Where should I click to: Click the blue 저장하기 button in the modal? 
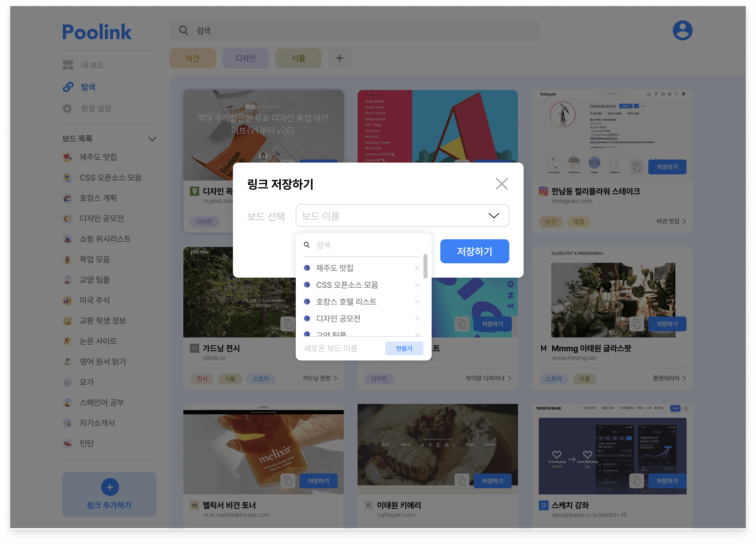475,251
